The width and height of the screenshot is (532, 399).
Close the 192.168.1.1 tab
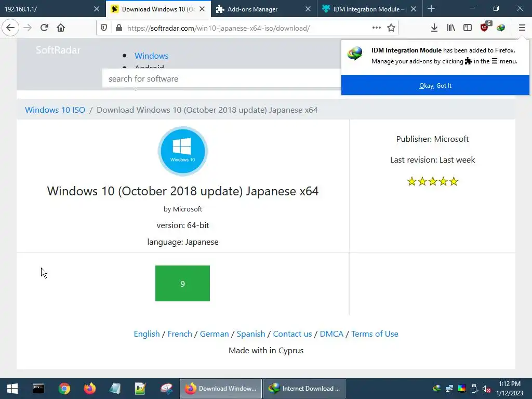(x=97, y=9)
